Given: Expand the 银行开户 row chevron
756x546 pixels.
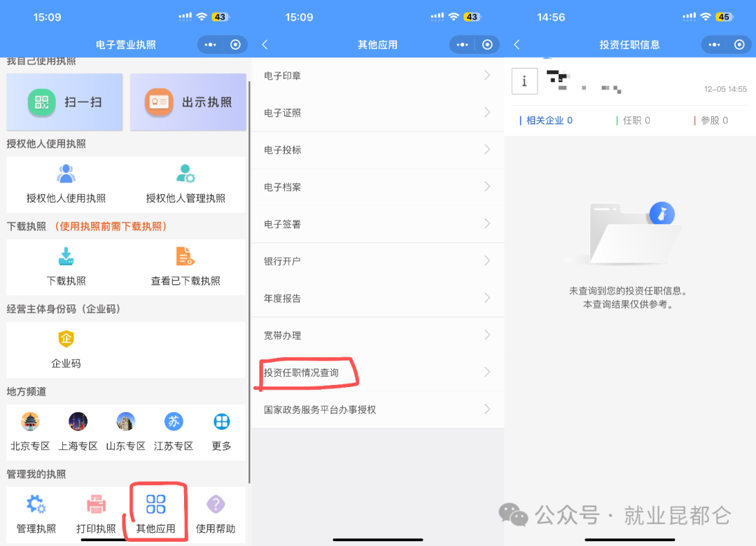Looking at the screenshot, I should tap(487, 261).
